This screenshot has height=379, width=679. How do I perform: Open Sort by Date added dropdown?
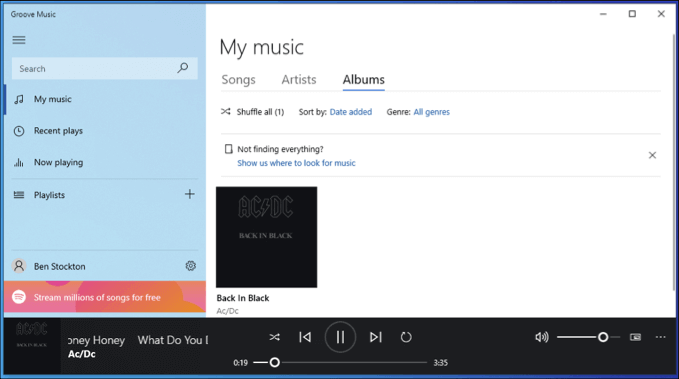(x=351, y=112)
